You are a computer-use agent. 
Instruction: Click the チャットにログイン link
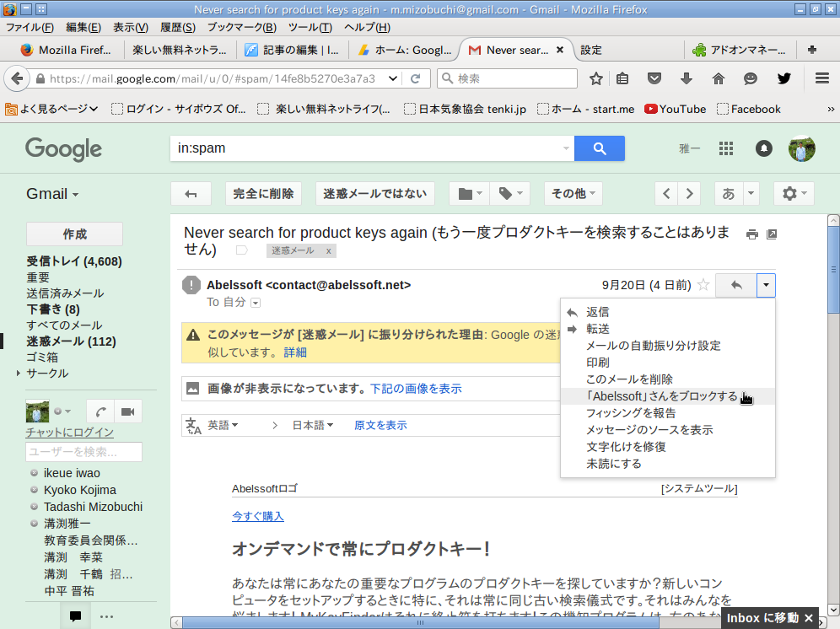pos(70,433)
